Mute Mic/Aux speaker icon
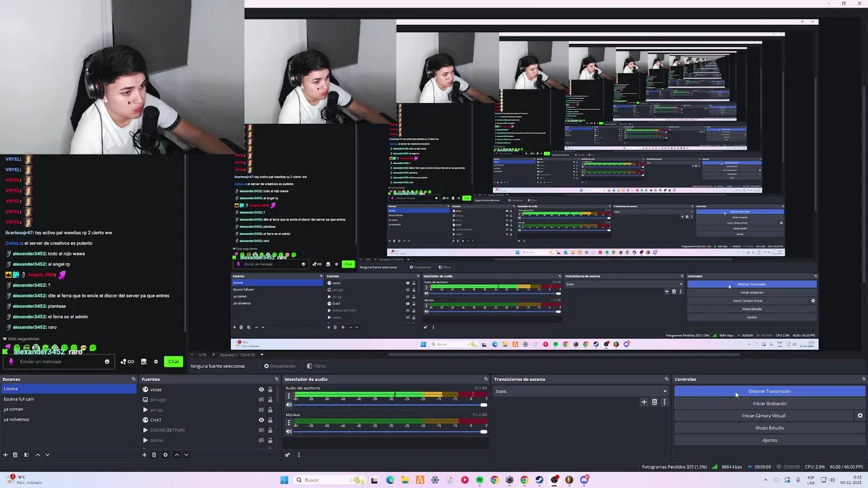 289,431
